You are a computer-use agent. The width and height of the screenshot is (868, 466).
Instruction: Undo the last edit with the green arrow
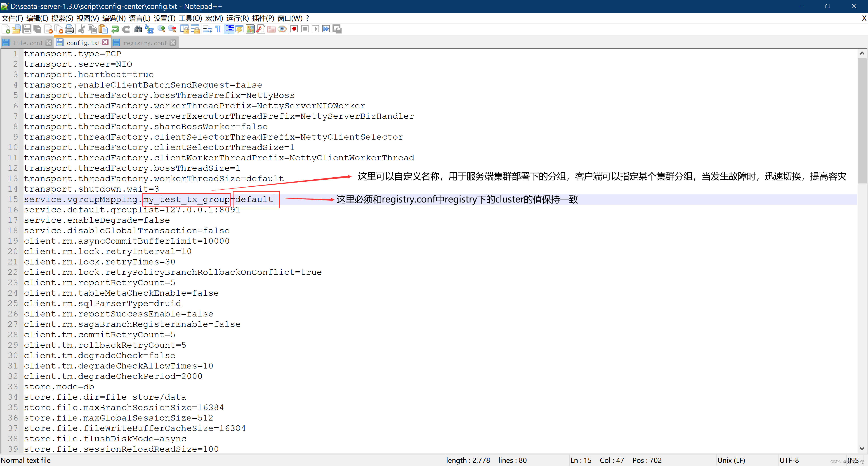(115, 29)
